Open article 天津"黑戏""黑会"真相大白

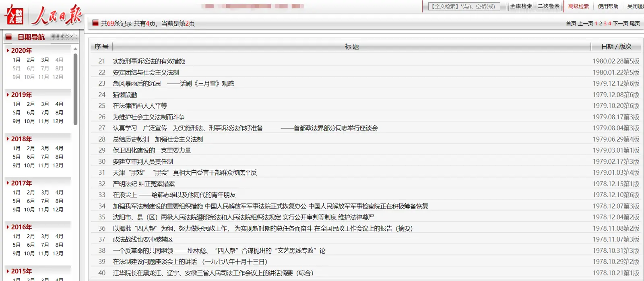[185, 173]
